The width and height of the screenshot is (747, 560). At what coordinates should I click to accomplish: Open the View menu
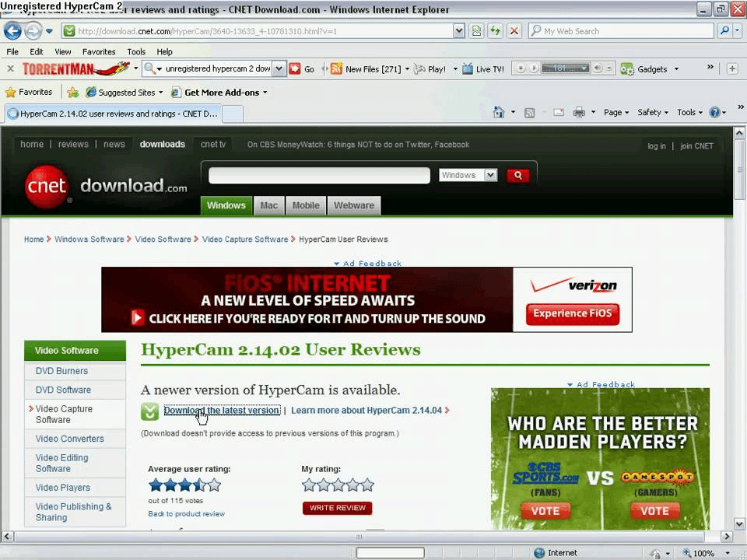62,51
